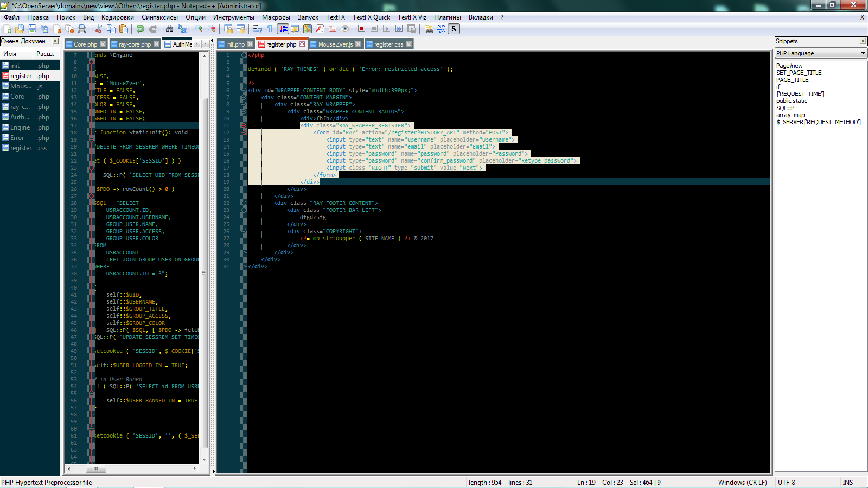The width and height of the screenshot is (868, 488).
Task: Open the Синтаксисы menu
Action: (x=159, y=17)
